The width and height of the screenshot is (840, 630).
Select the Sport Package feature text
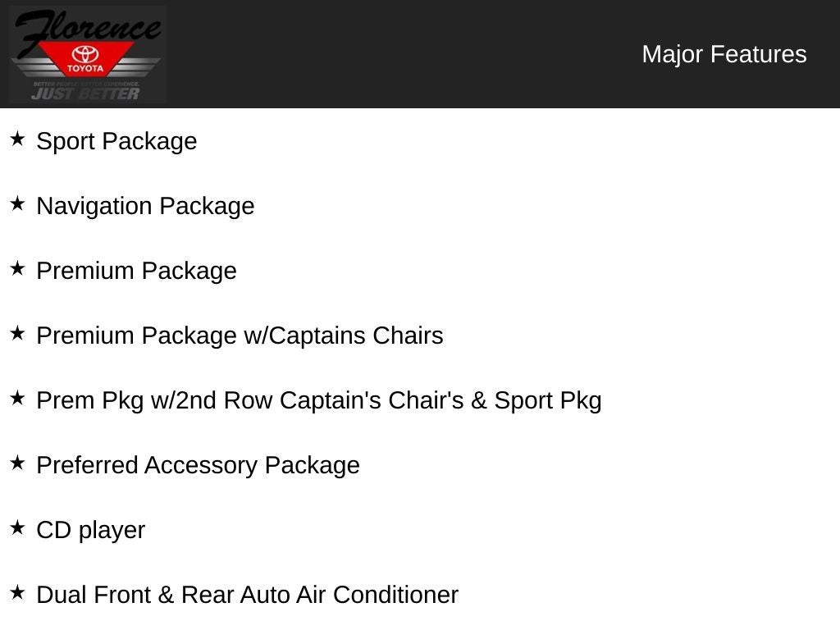[x=116, y=141]
